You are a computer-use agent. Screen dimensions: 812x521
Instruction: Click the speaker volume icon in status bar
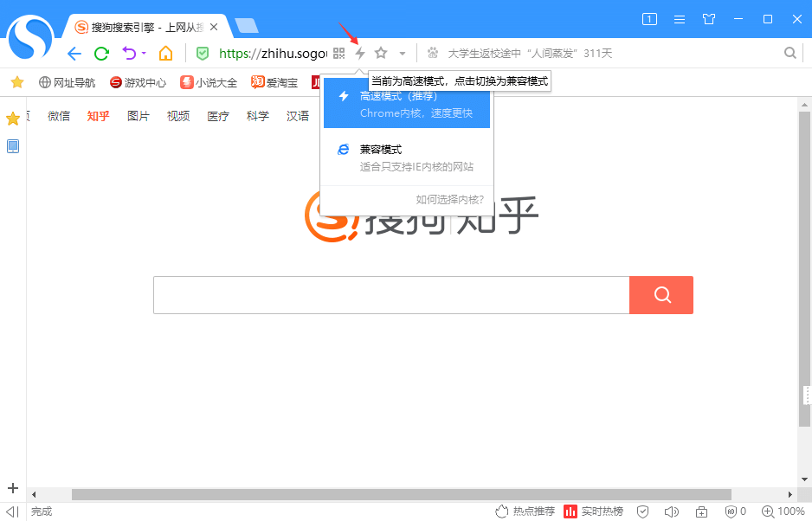[672, 511]
